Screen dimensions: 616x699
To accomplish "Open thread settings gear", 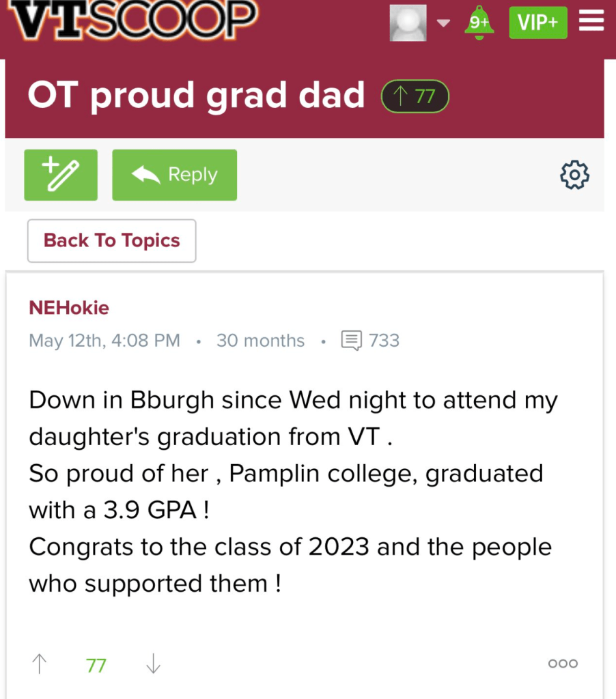I will pos(574,175).
